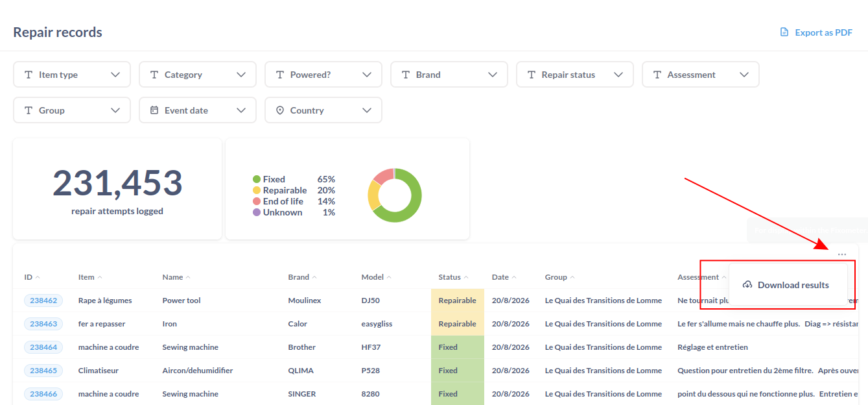The width and height of the screenshot is (868, 405).
Task: Click Export as PDF link
Action: pyautogui.click(x=816, y=32)
